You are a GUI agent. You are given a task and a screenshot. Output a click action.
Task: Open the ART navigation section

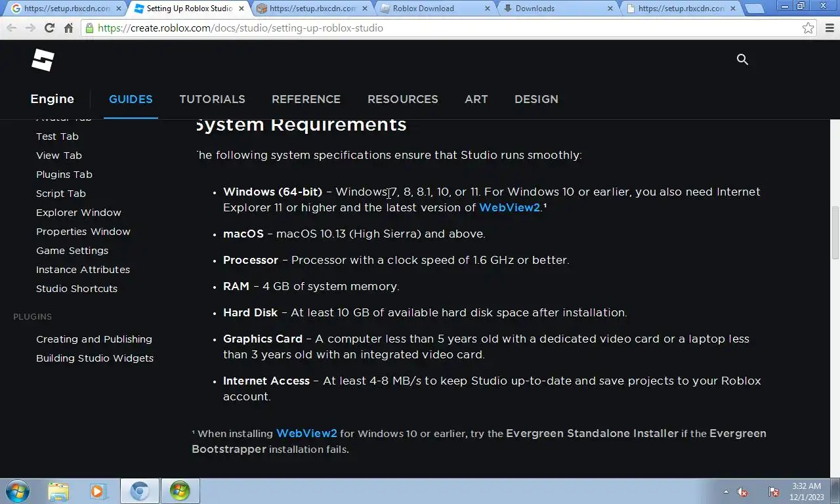[x=476, y=99]
